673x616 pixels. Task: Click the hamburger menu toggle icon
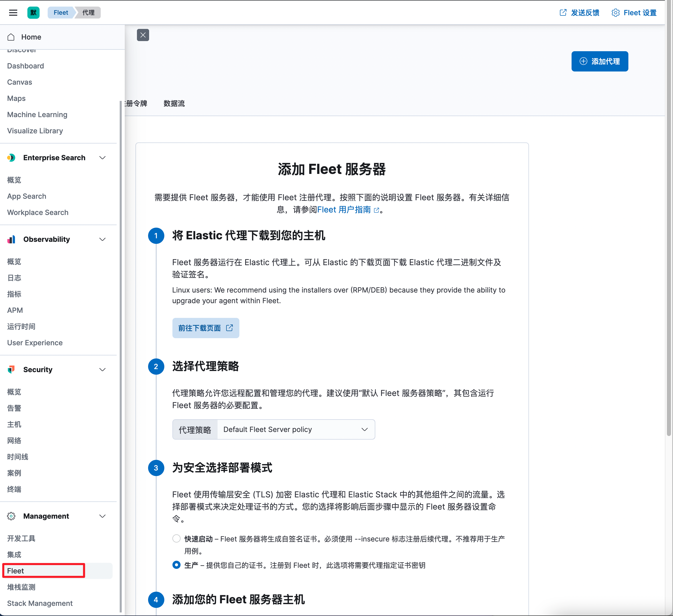(13, 13)
